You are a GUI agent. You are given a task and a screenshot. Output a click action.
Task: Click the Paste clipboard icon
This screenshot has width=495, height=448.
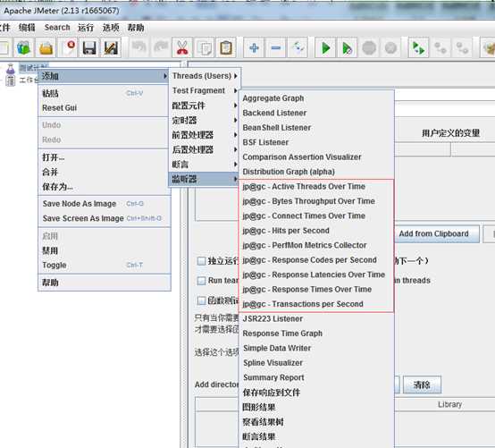tap(226, 48)
